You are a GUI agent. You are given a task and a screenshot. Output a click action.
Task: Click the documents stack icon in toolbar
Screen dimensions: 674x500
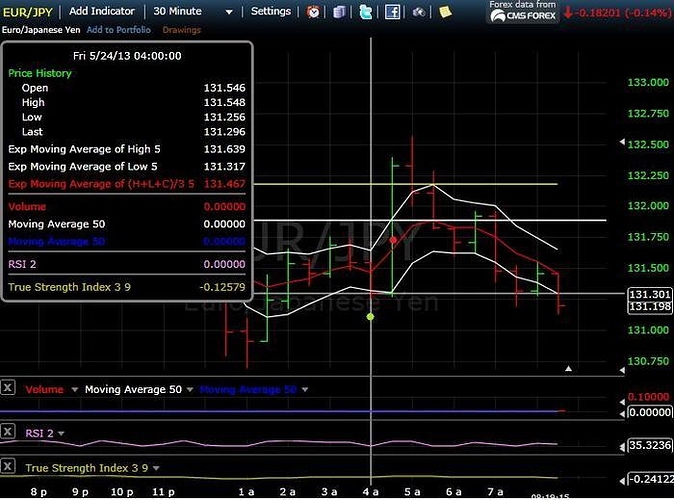point(339,12)
